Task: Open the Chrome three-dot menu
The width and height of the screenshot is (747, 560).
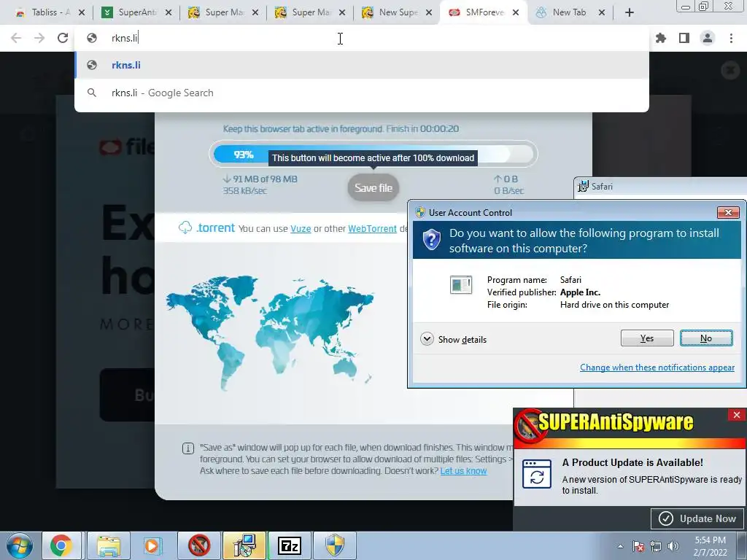Action: [x=731, y=38]
